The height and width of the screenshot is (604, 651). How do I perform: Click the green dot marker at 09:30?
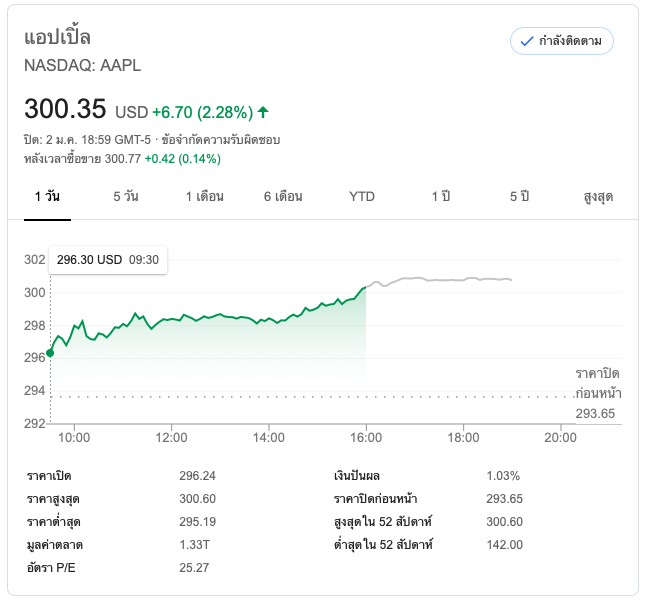(50, 352)
